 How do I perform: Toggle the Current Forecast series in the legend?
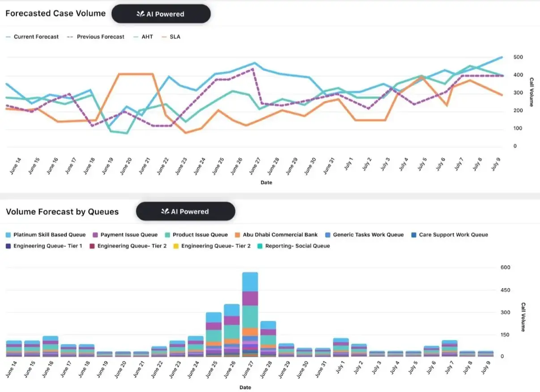[x=31, y=37]
